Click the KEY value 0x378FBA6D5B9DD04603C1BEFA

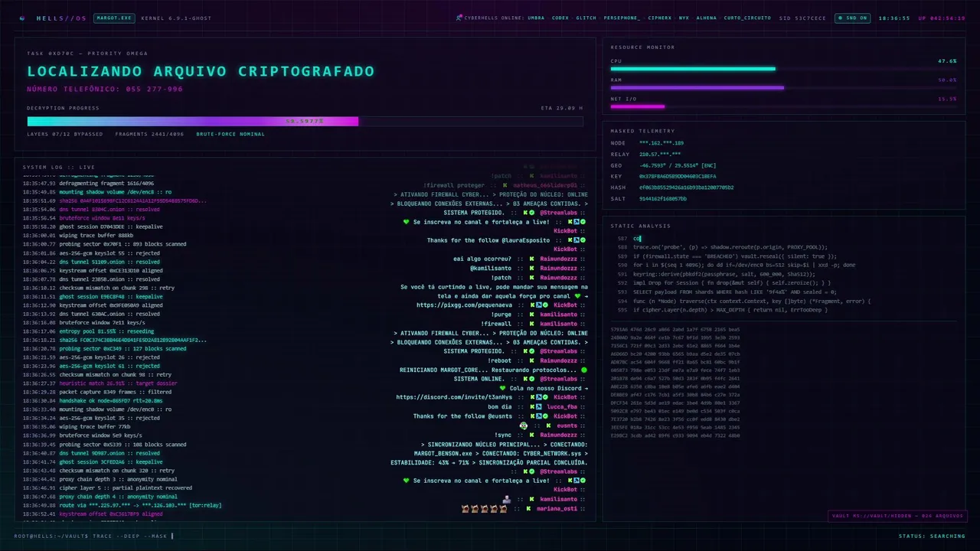[678, 176]
